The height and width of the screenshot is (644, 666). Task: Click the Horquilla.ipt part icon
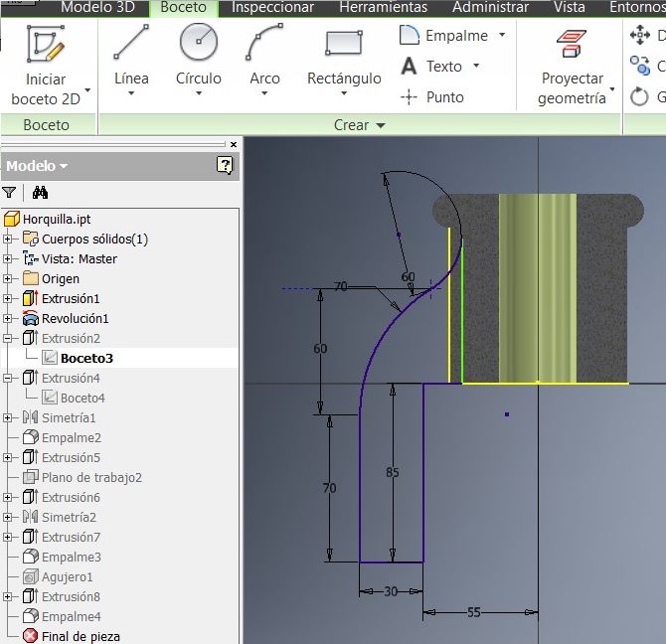tap(12, 219)
